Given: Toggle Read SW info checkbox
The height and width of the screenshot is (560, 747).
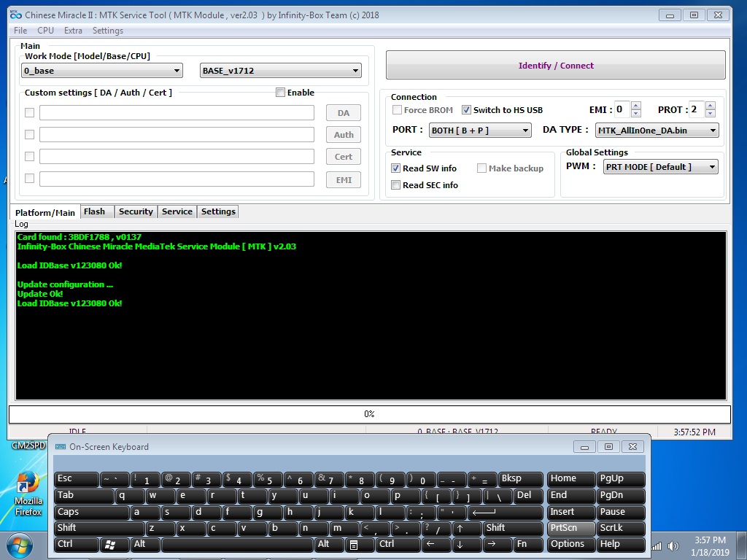Looking at the screenshot, I should tap(395, 168).
